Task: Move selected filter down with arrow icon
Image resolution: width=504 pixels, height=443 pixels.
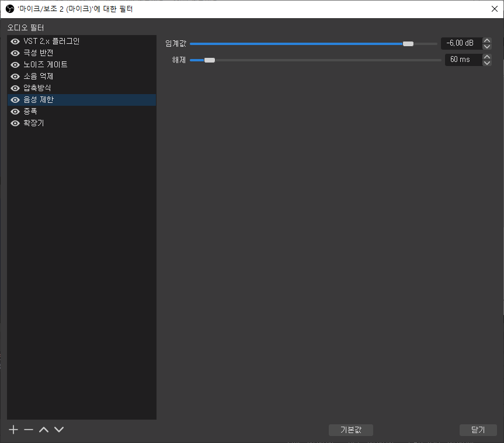Action: (59, 430)
